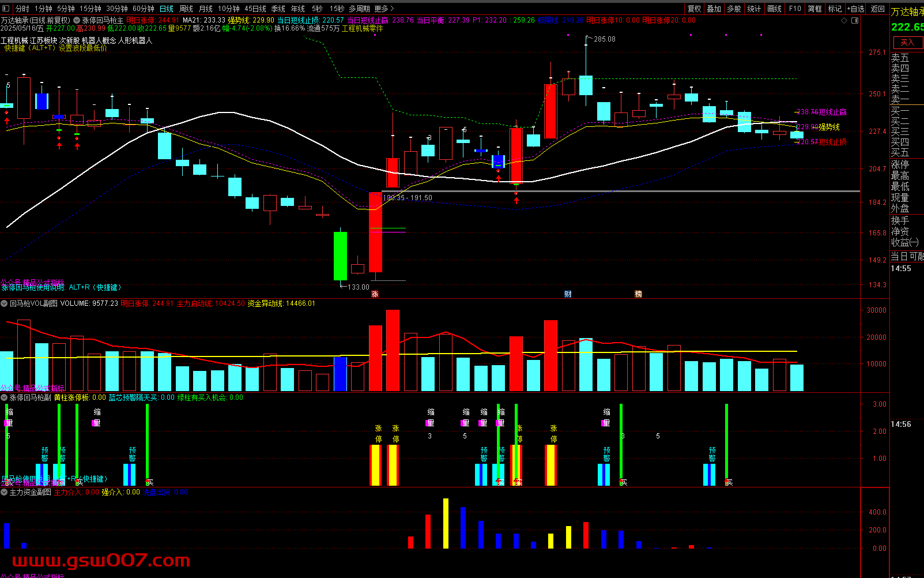
Task: Click the 涨停 row in quote panel
Action: [900, 165]
